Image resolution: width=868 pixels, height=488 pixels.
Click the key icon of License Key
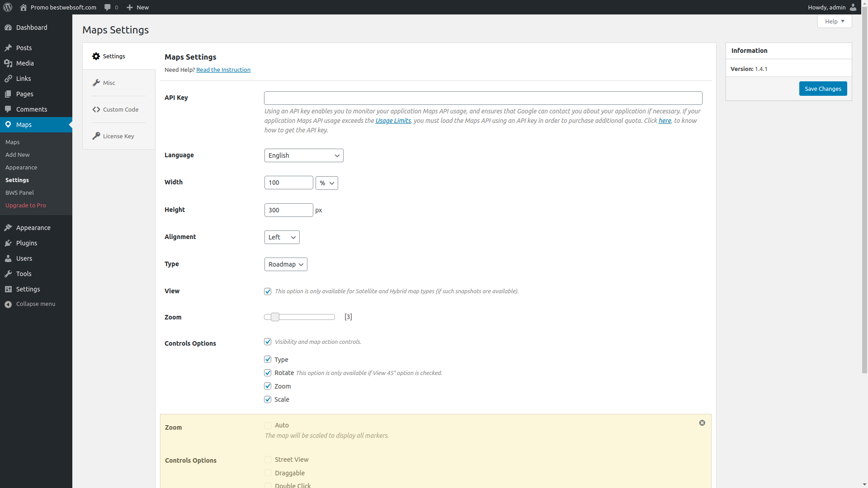96,136
